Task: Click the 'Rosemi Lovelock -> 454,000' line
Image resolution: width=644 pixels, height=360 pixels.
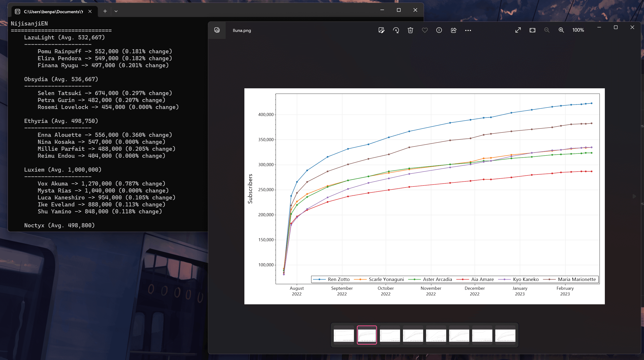Action: [x=108, y=107]
